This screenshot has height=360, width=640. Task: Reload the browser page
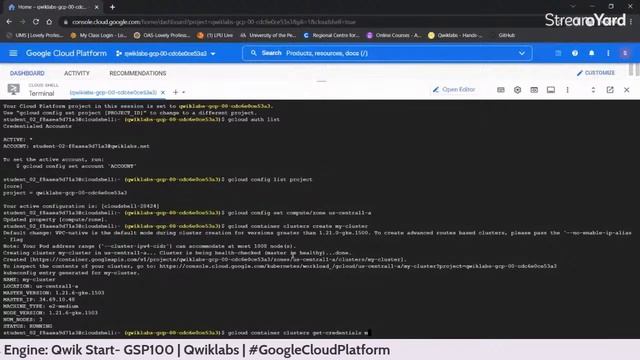pyautogui.click(x=36, y=22)
